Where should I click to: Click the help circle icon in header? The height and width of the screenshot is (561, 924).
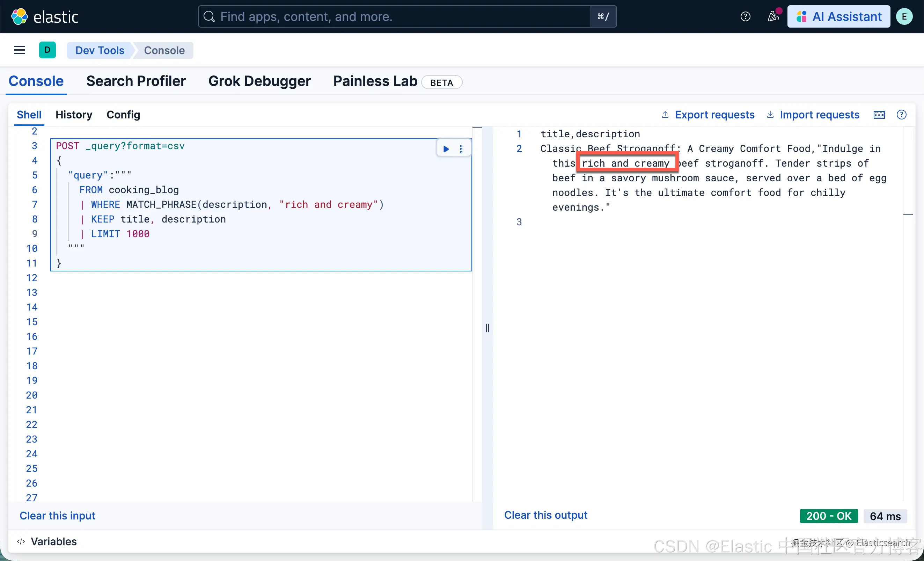point(745,16)
